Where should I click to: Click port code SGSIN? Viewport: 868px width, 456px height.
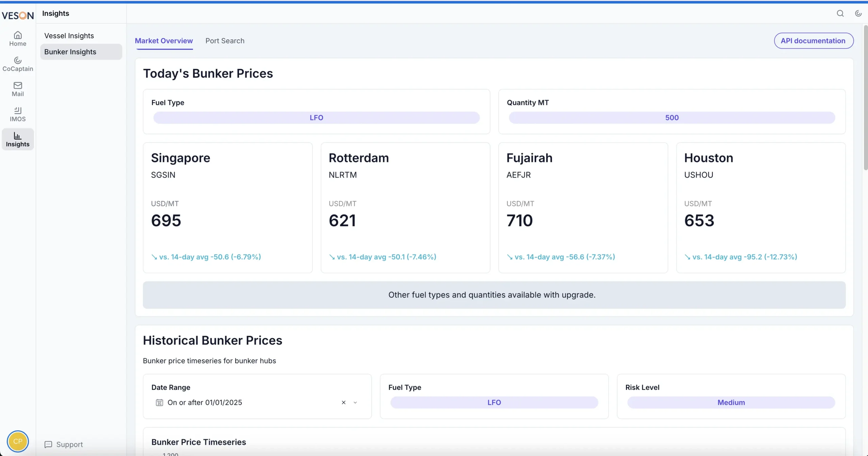tap(163, 175)
